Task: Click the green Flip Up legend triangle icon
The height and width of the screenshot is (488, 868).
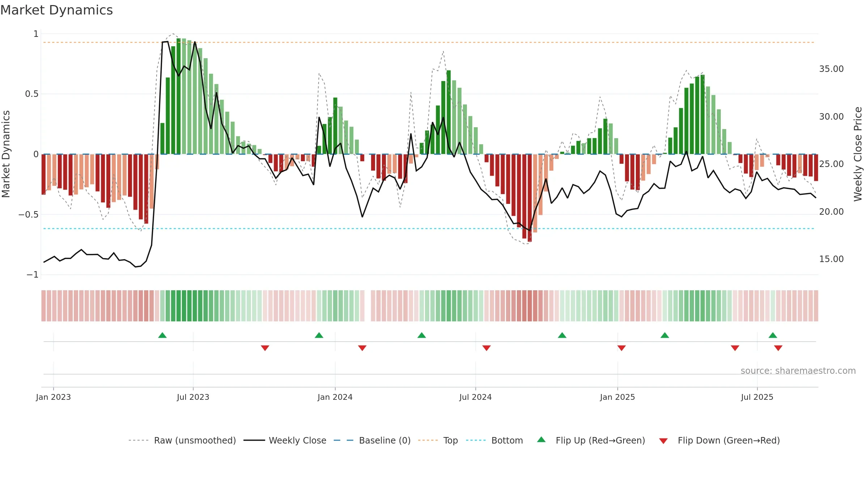Action: tap(541, 440)
